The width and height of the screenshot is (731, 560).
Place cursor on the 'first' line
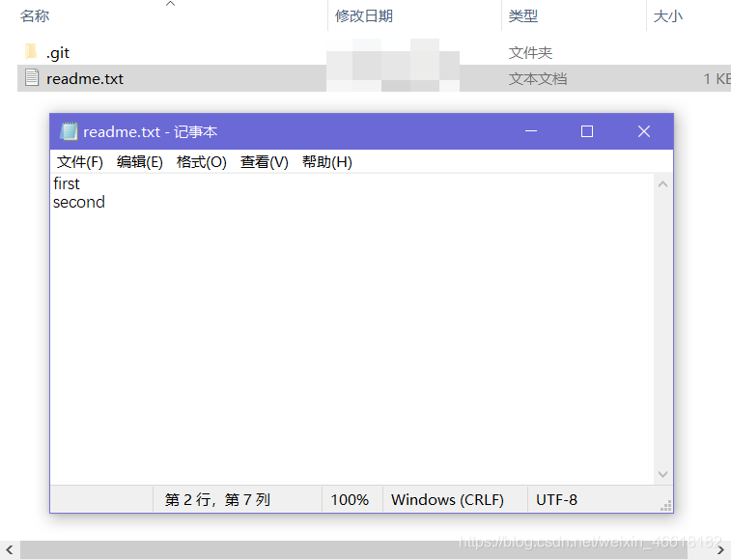[x=67, y=183]
